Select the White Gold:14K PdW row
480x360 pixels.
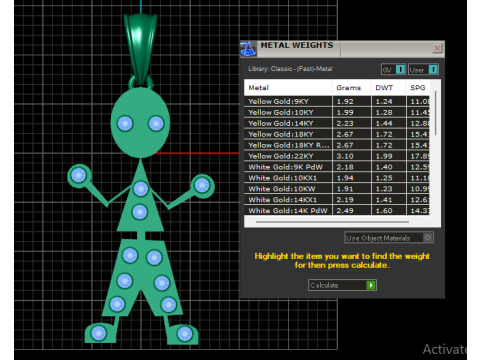pyautogui.click(x=337, y=210)
